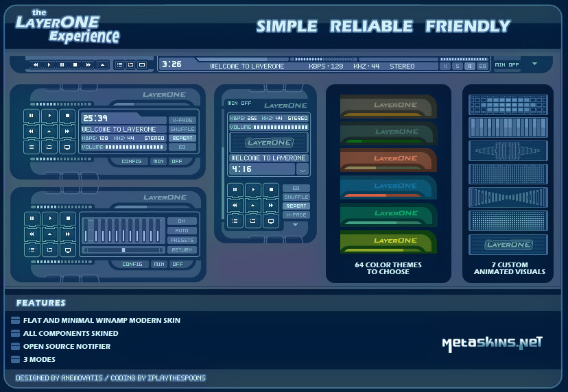Visit the metaskins.net link
The width and height of the screenshot is (568, 392).
(492, 343)
